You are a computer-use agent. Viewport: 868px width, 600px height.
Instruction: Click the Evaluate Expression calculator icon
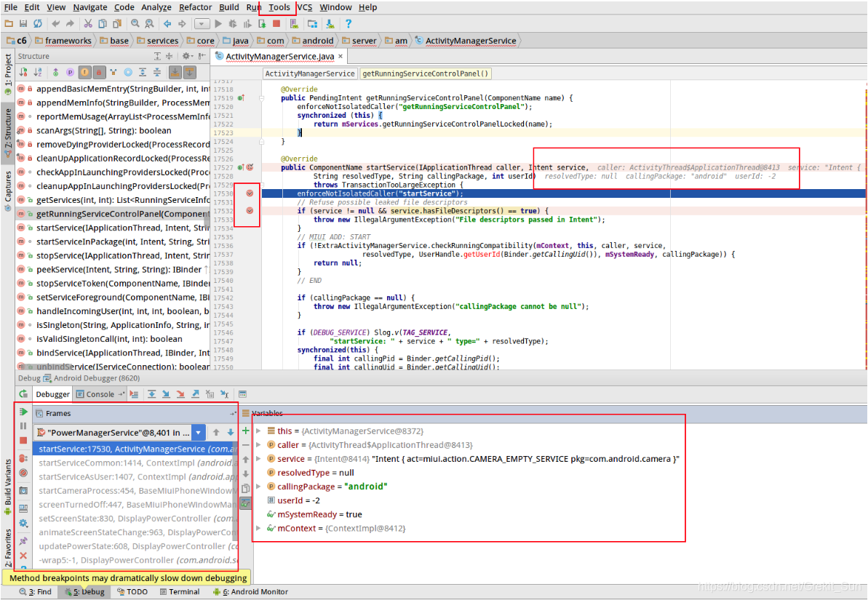pyautogui.click(x=242, y=394)
